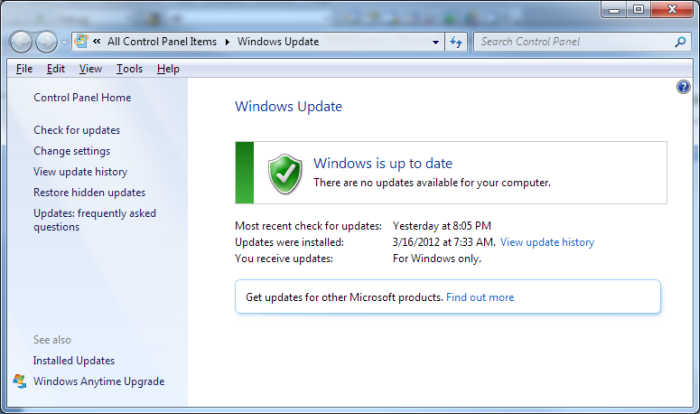The image size is (700, 414).
Task: Click 'Windows is up to date' heading
Action: pos(383,163)
